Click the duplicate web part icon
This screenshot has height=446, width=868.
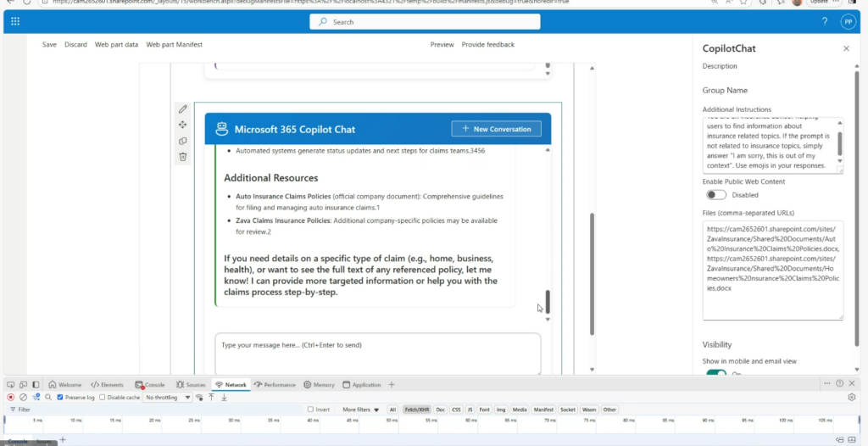point(183,141)
